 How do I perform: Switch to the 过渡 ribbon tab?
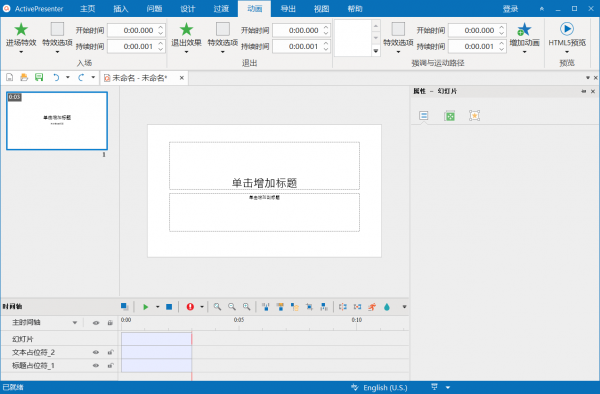pos(221,8)
